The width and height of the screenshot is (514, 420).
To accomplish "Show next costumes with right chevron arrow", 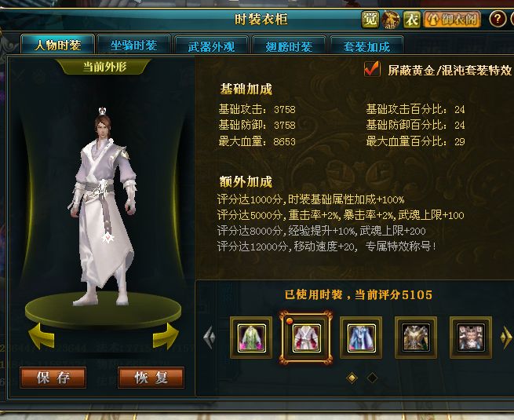I will pos(506,338).
